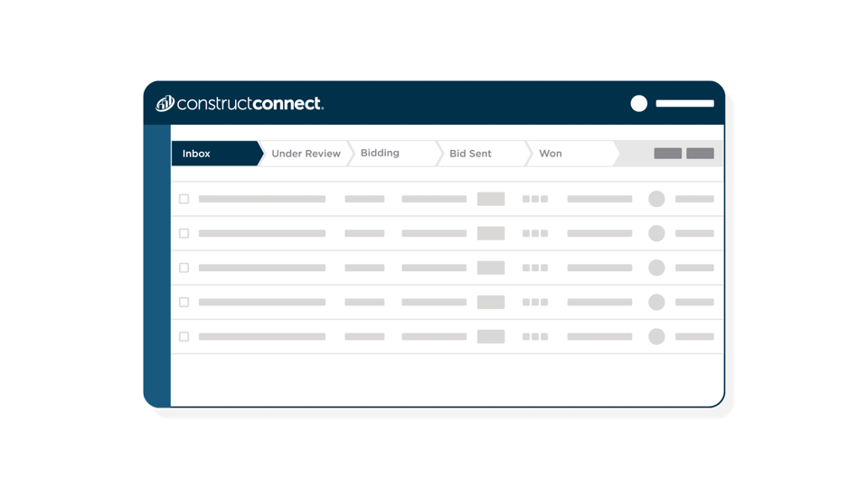Click the avatar circle in first row
Screen dimensions: 868x488
click(656, 199)
